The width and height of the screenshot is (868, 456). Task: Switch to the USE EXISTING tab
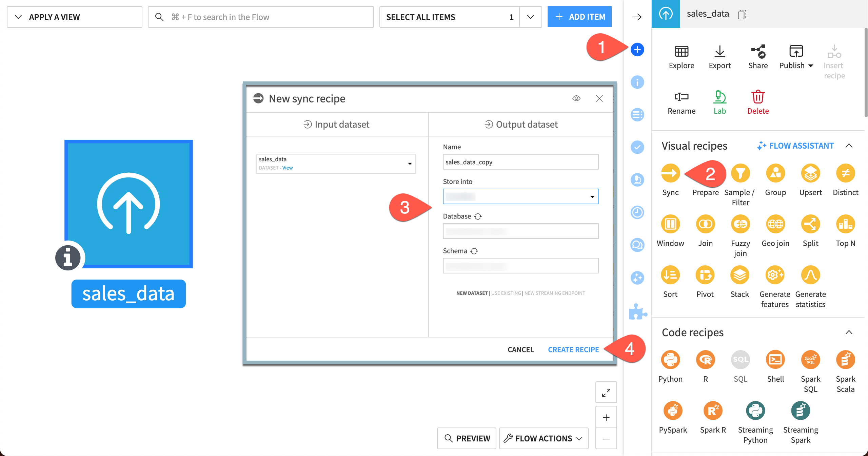(507, 293)
